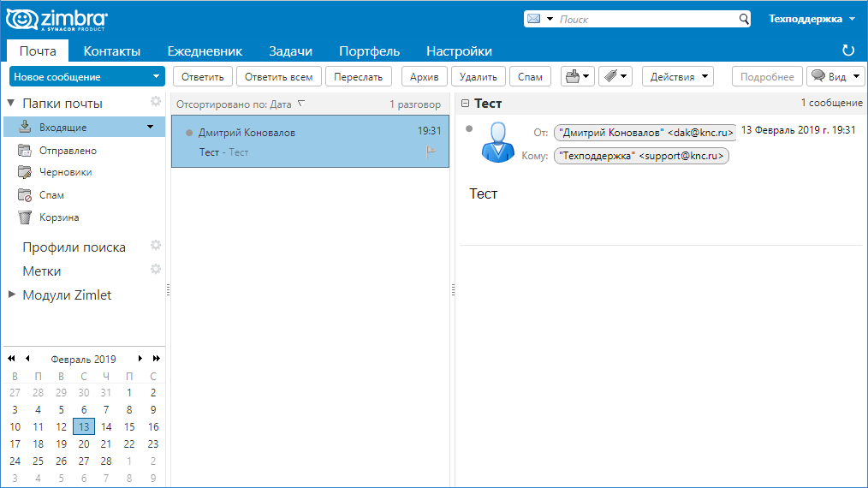
Task: Open the Входящие folder dropdown arrow
Action: (150, 127)
